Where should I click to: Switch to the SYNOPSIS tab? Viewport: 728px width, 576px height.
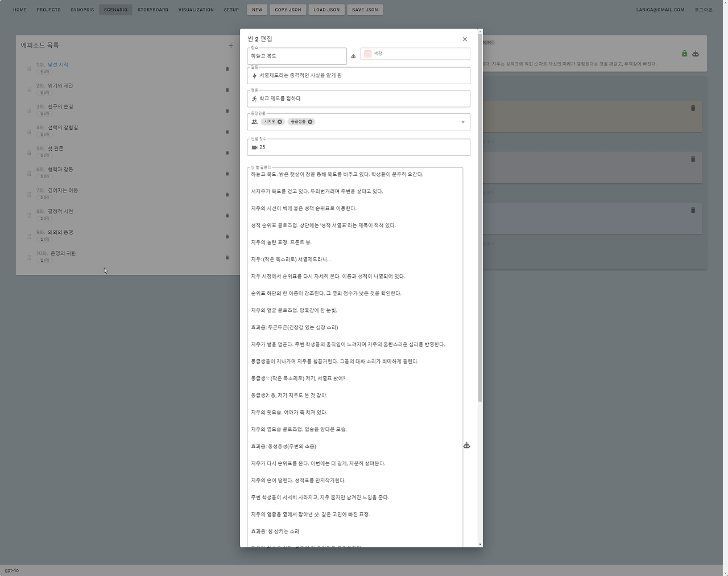pyautogui.click(x=82, y=10)
